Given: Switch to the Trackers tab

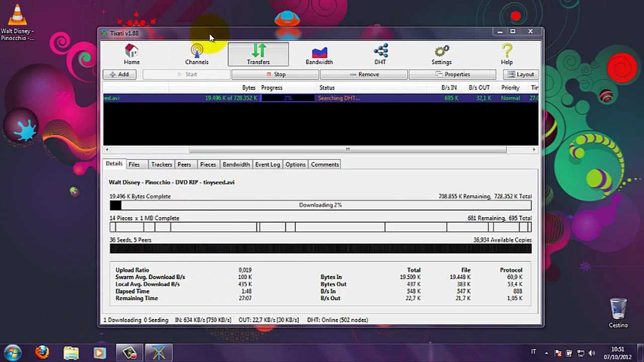Looking at the screenshot, I should click(x=162, y=164).
